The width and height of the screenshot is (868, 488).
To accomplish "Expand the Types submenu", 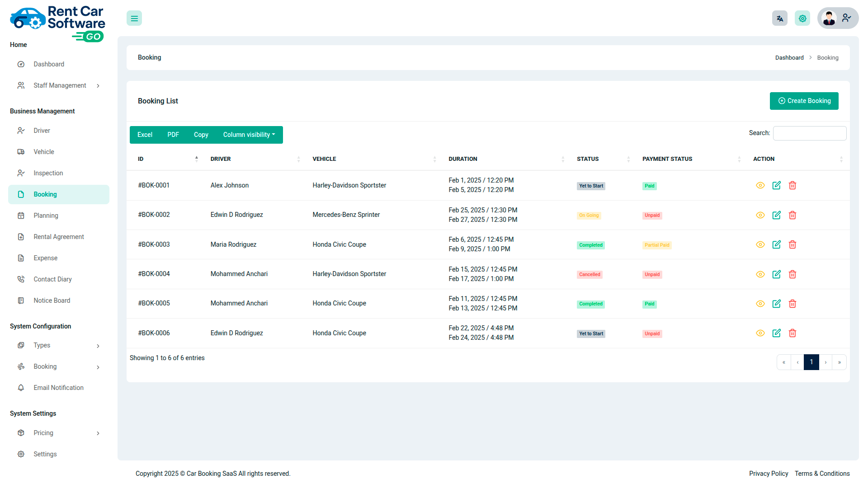I will 59,345.
